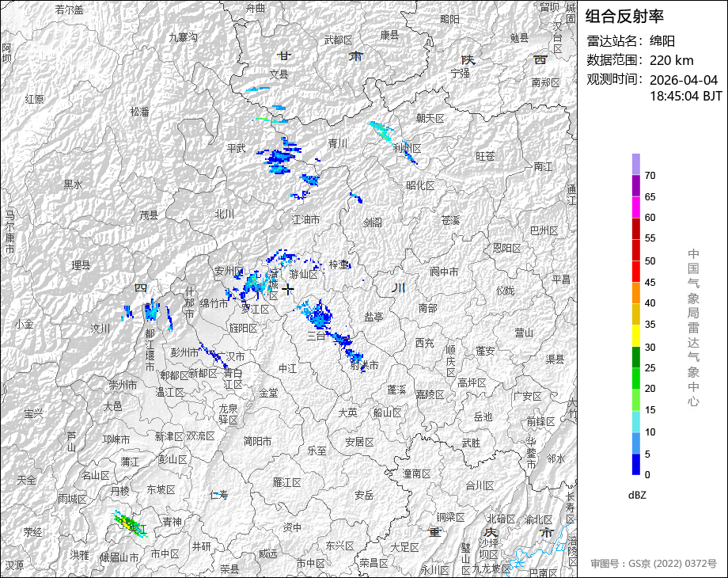Pick the dark red 55–60 dBZ legend swatch
Viewport: 728px width, 578px height.
(x=635, y=228)
